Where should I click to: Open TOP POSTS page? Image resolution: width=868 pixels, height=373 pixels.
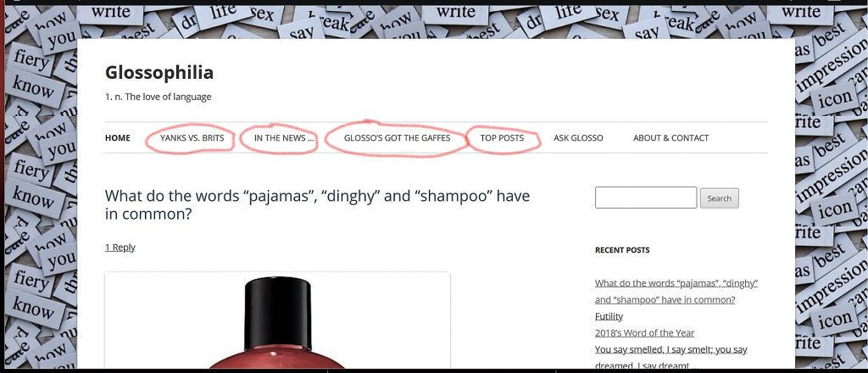(x=502, y=138)
